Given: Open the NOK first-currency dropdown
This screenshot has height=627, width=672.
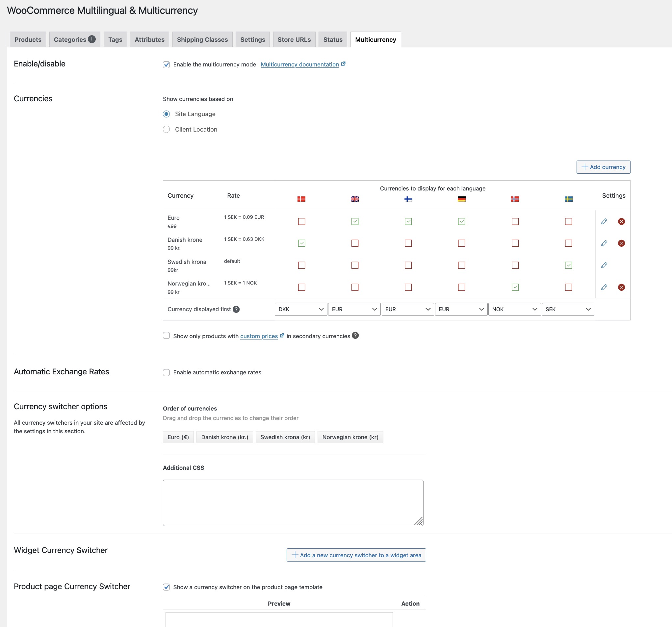Looking at the screenshot, I should click(514, 309).
